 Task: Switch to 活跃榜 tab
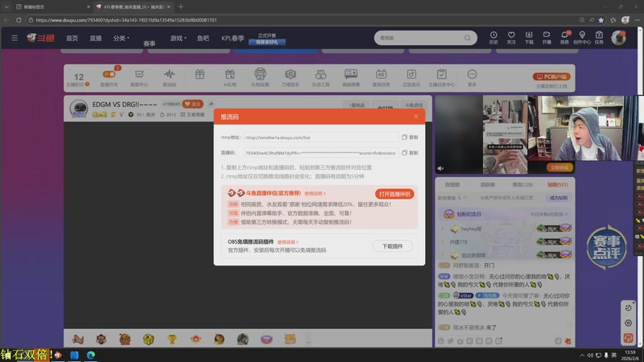pos(488,185)
